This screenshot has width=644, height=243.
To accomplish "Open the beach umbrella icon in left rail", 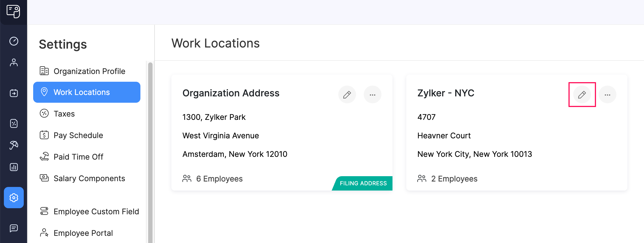I will click(14, 145).
